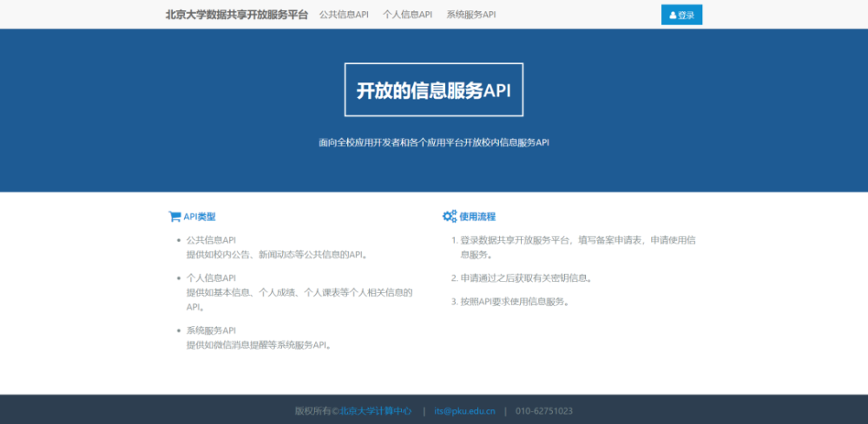Screen dimensions: 868x424
Task: Click the text 提供如校内公告、新闻动态等公共信息的API
Action: (x=278, y=255)
